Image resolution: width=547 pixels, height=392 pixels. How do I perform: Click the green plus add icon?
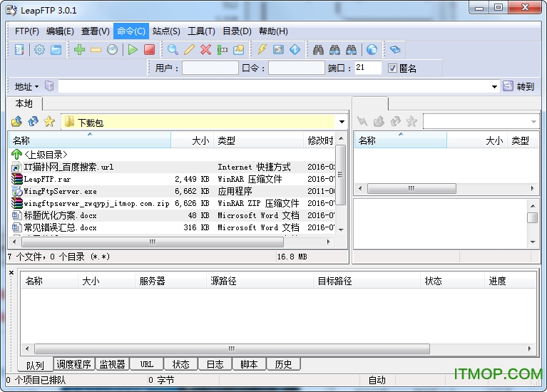coord(80,49)
